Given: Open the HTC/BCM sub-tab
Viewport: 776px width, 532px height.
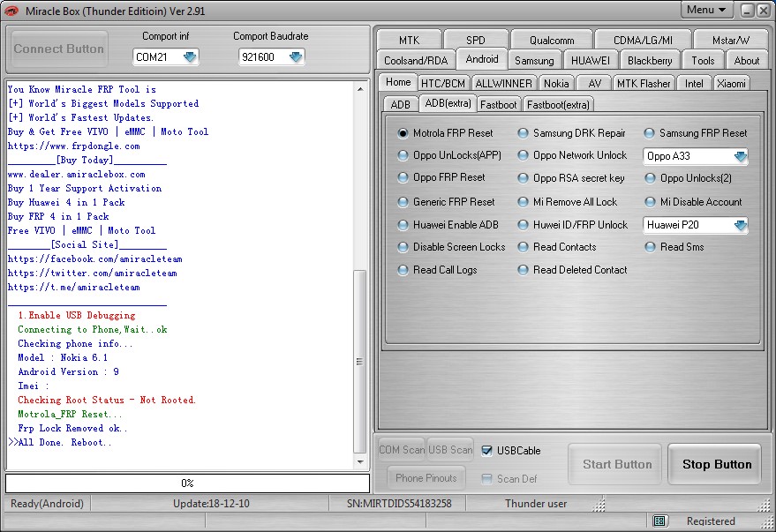Looking at the screenshot, I should (443, 84).
